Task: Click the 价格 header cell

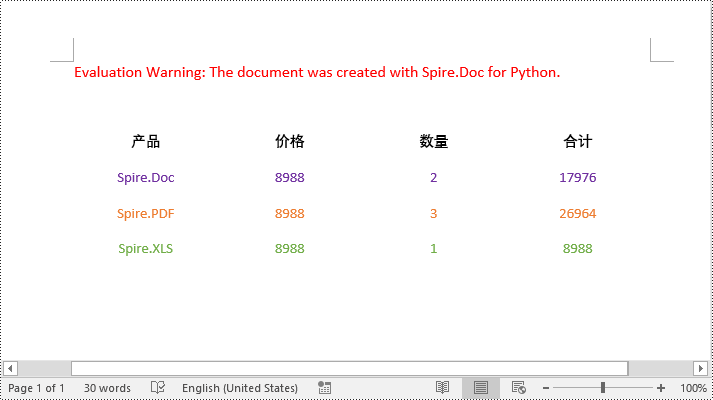Action: tap(290, 141)
